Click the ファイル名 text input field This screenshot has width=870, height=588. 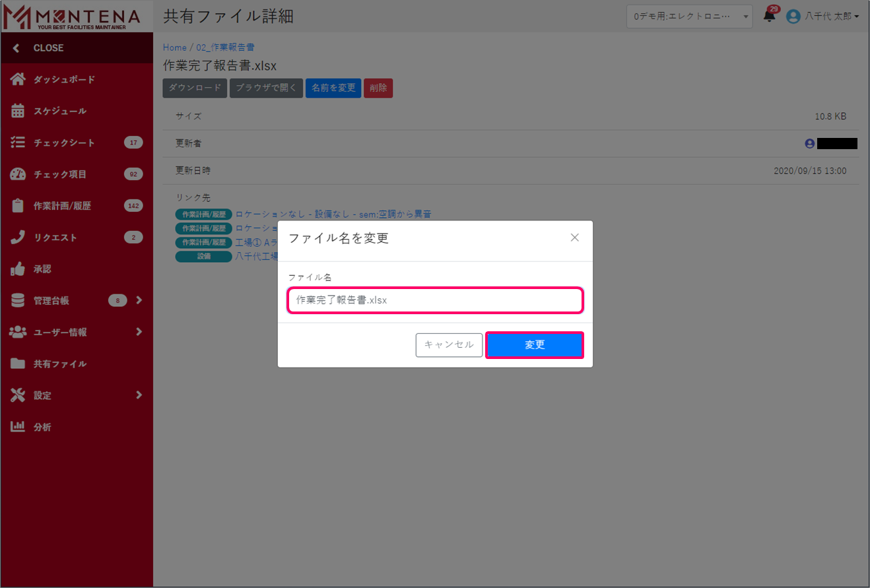click(x=435, y=300)
